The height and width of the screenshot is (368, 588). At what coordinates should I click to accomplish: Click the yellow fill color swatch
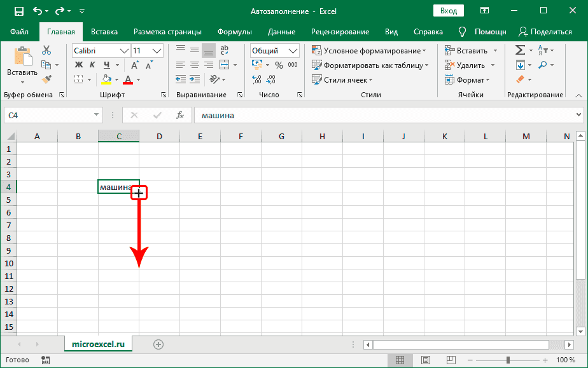coord(106,79)
